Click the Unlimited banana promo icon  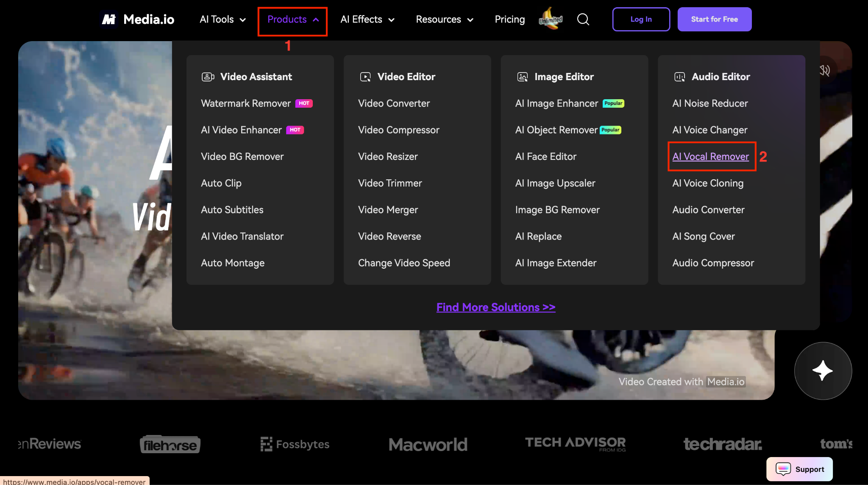pos(550,19)
